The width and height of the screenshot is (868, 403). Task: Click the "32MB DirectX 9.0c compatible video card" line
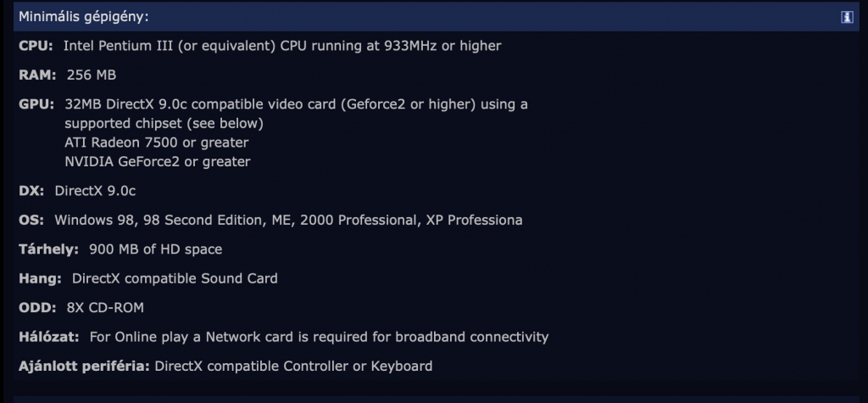pyautogui.click(x=296, y=104)
